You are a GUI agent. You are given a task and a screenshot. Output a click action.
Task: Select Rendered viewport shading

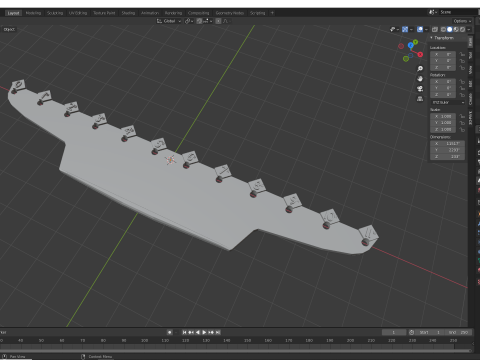(x=462, y=29)
